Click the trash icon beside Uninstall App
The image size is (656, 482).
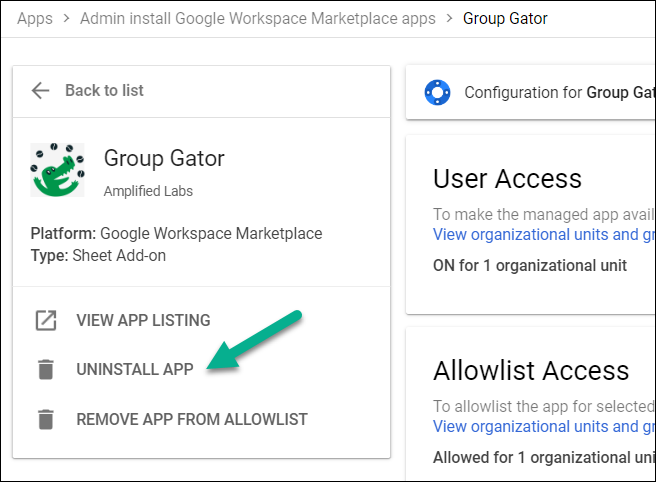tap(46, 369)
